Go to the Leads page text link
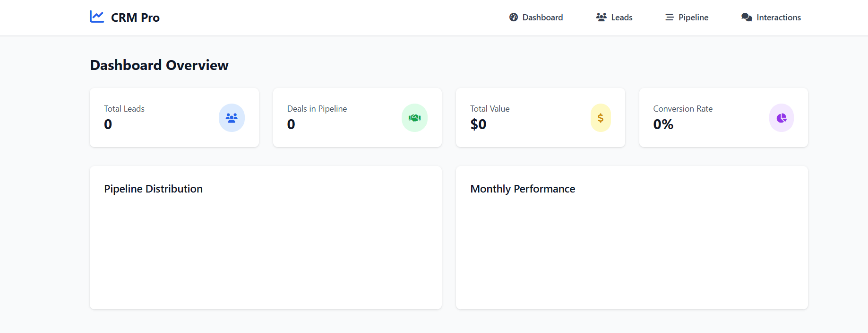Screen dimensions: 868x333 pos(621,18)
